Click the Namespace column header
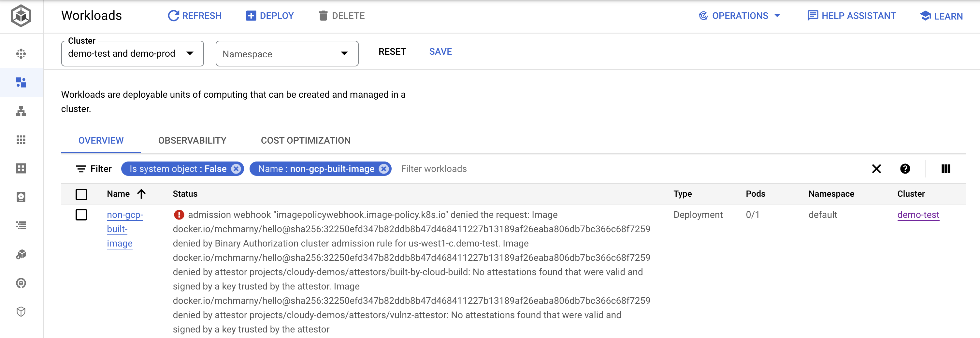This screenshot has height=338, width=980. tap(831, 194)
